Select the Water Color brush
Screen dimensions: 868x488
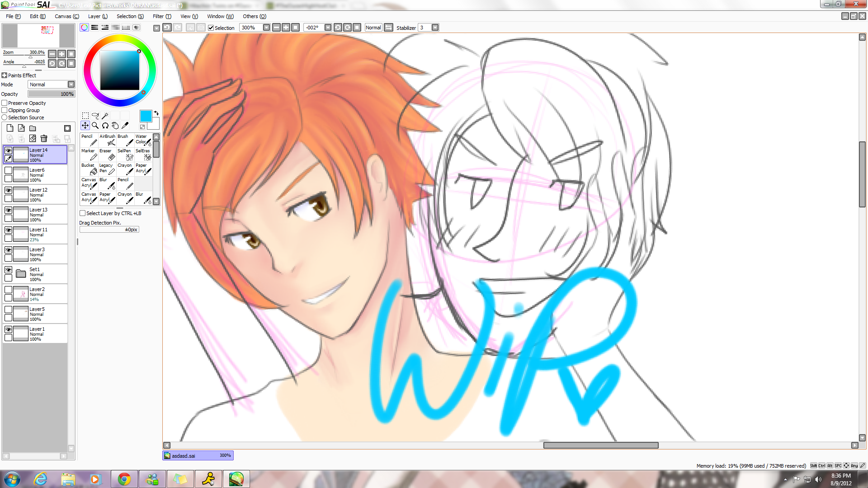click(x=143, y=140)
